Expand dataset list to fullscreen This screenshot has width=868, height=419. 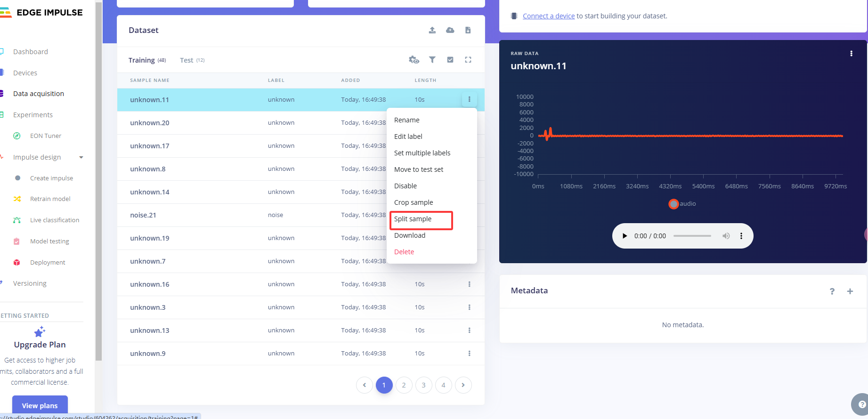click(468, 60)
